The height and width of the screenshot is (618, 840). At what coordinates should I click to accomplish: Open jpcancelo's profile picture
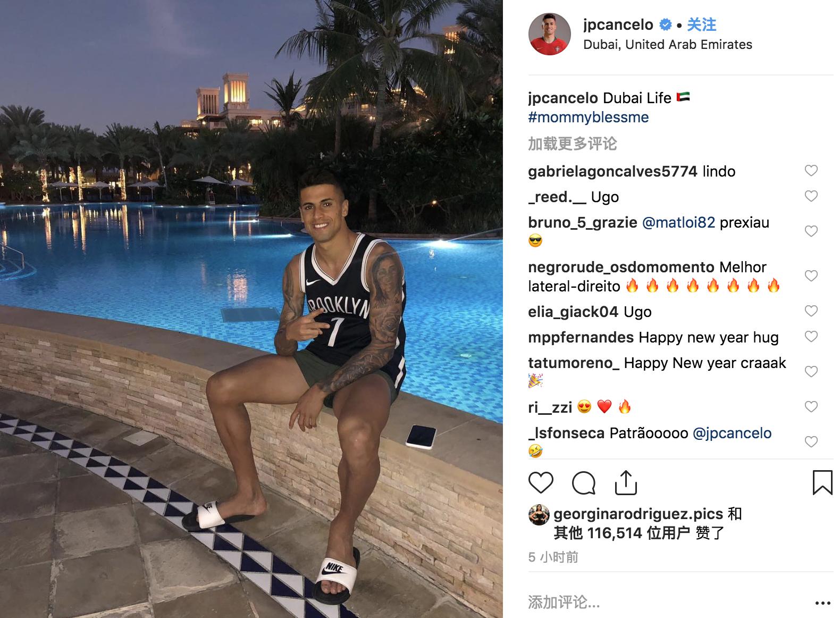(549, 34)
